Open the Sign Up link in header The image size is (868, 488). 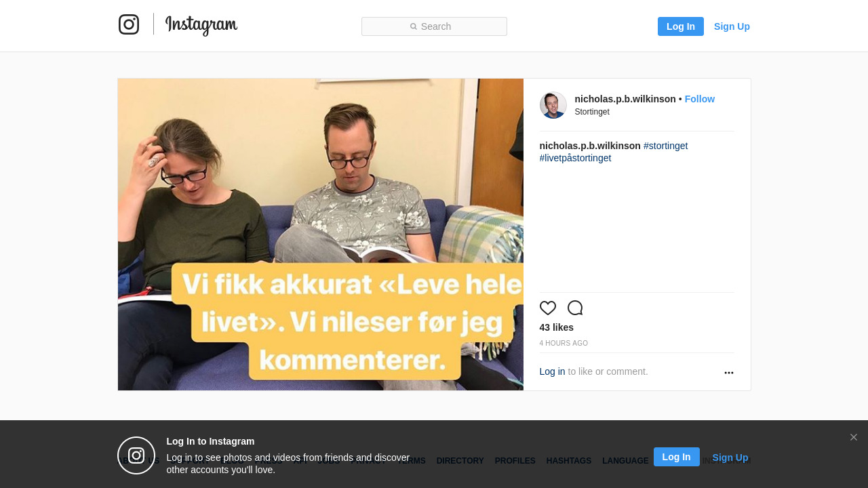click(732, 26)
